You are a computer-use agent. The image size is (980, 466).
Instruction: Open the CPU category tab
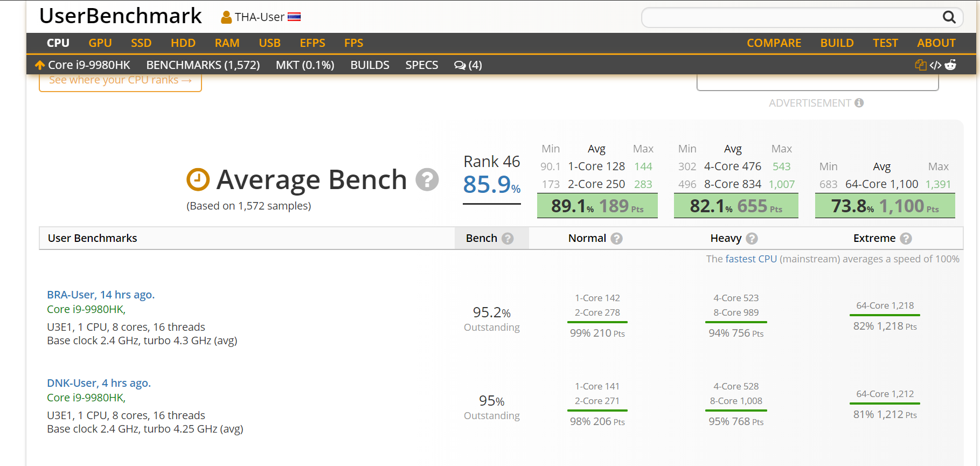click(58, 43)
